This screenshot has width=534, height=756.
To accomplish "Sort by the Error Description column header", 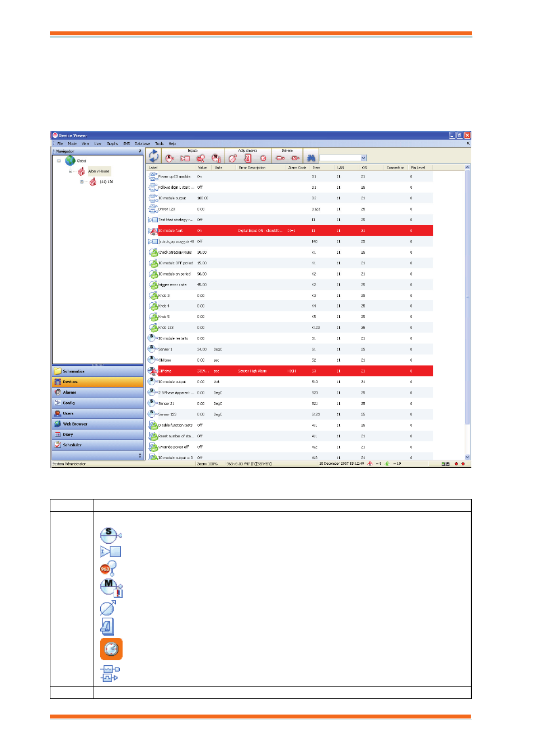I will pos(260,167).
